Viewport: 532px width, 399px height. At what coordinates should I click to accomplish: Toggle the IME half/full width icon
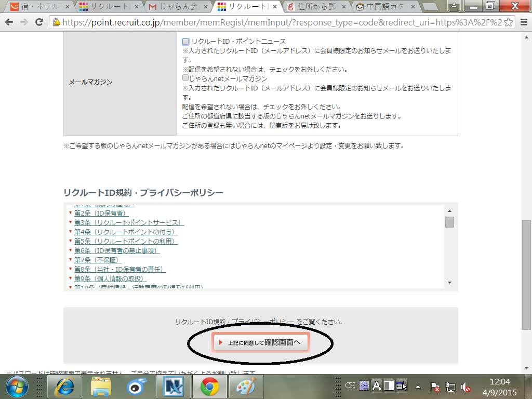point(389,386)
